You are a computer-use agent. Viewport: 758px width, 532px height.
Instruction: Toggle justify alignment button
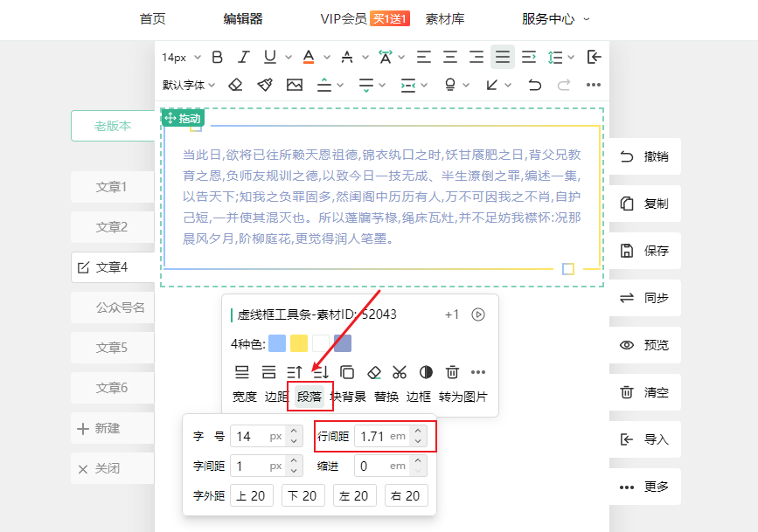tap(502, 57)
